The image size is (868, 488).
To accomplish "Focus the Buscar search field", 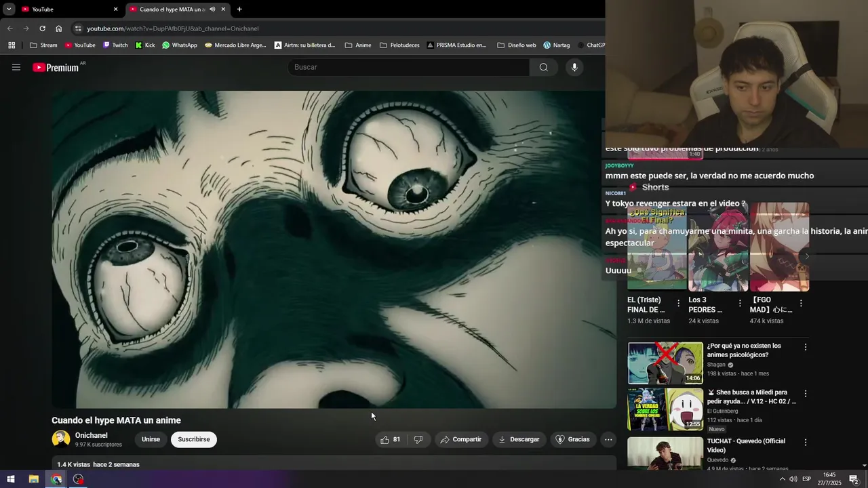I will (x=408, y=67).
